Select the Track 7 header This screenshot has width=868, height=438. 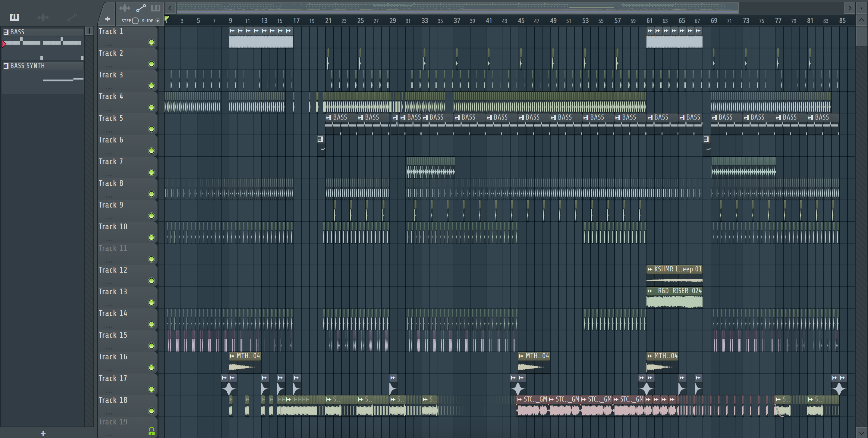click(x=127, y=167)
